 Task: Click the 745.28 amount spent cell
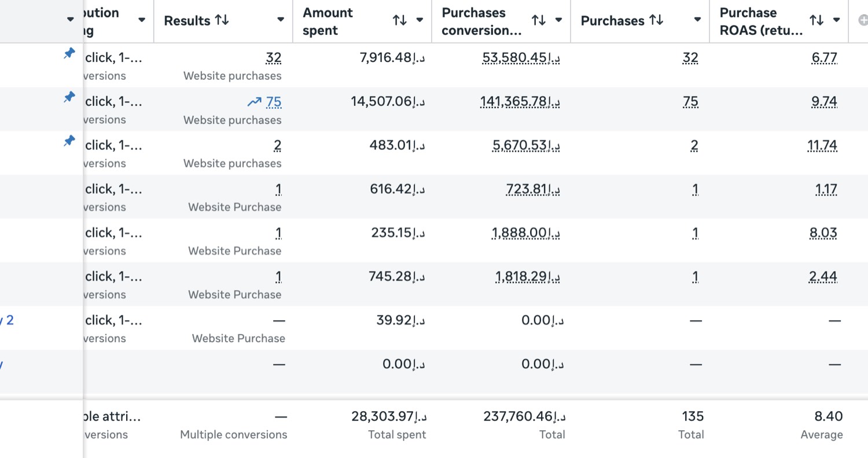tap(397, 277)
